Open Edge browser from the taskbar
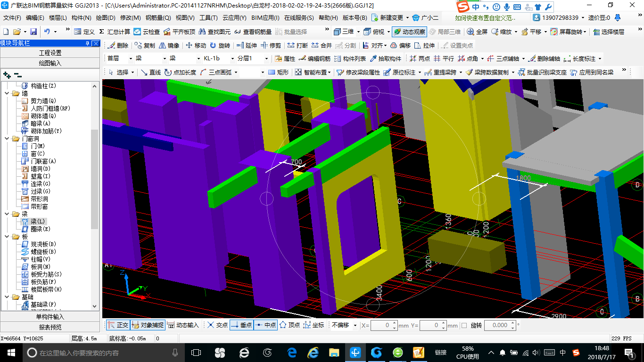644x362 pixels. [x=292, y=353]
